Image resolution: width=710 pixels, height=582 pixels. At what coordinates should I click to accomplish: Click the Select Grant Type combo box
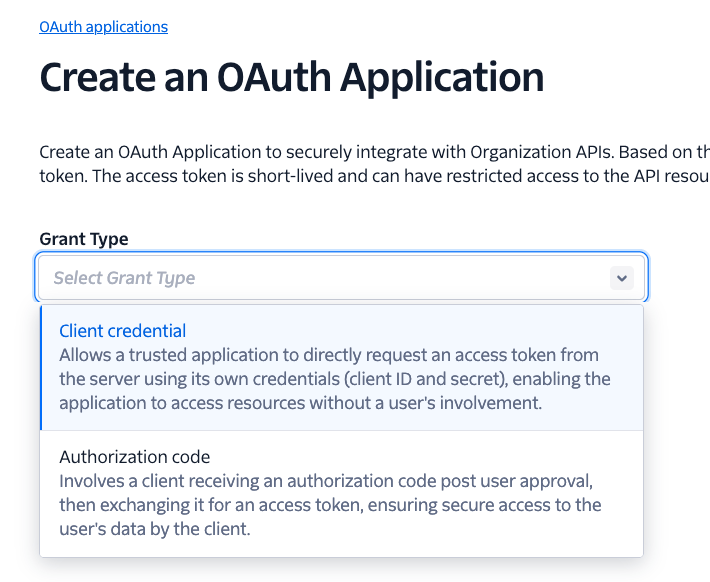[x=341, y=278]
